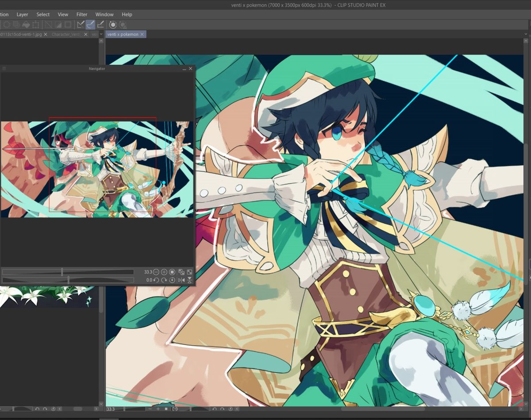Screen dimensions: 531x420
Task: Rotate right using the Navigator icon
Action: [x=164, y=280]
